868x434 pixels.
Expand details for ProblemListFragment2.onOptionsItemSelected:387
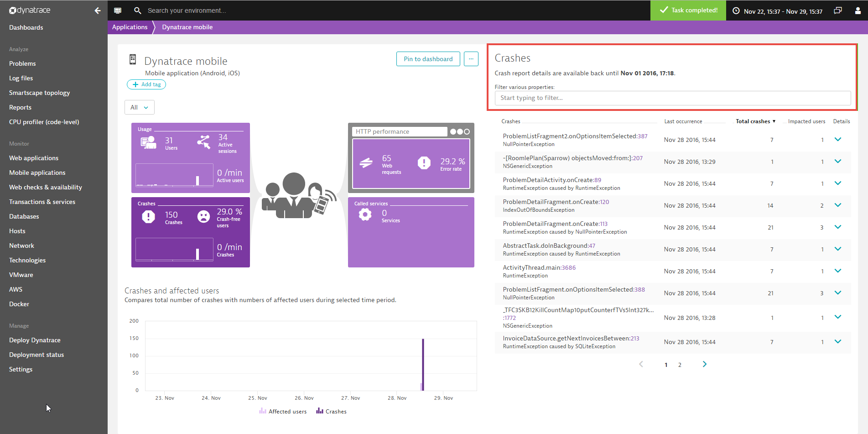tap(838, 139)
